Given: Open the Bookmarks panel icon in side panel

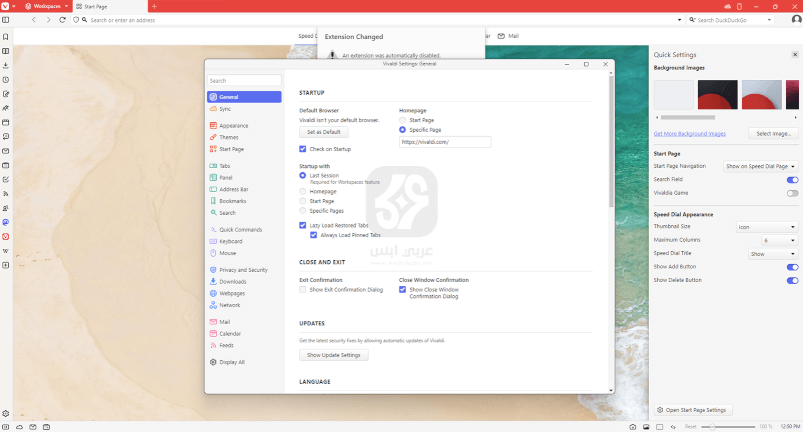Looking at the screenshot, I should coord(6,37).
